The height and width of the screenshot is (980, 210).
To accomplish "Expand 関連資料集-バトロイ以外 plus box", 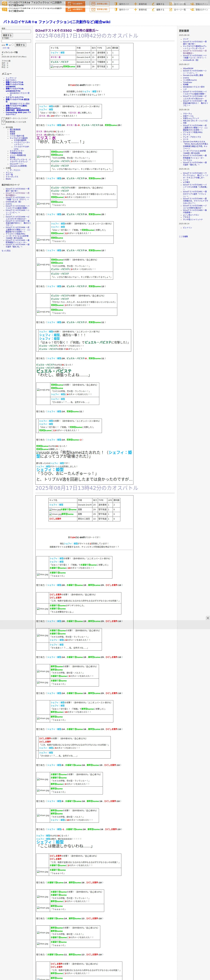I will (3, 122).
